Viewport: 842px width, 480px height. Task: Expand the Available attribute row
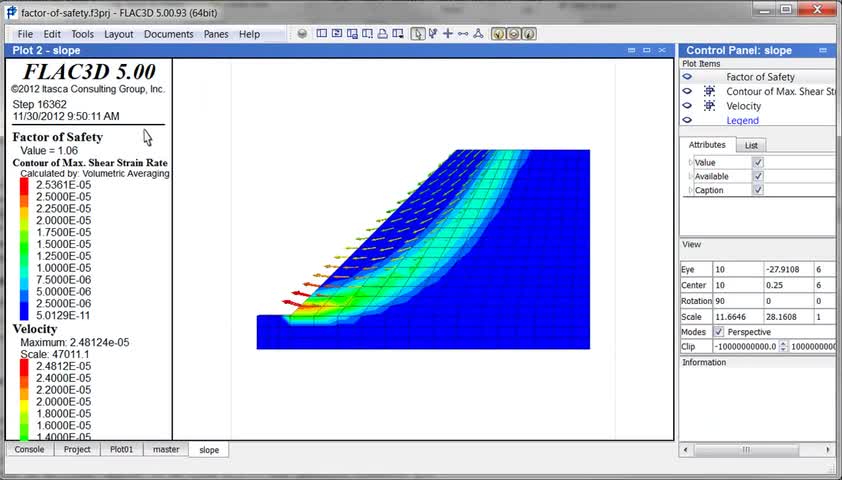click(691, 176)
